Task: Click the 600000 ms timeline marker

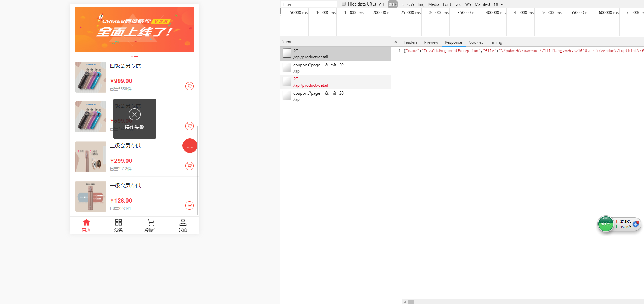Action: pos(609,13)
